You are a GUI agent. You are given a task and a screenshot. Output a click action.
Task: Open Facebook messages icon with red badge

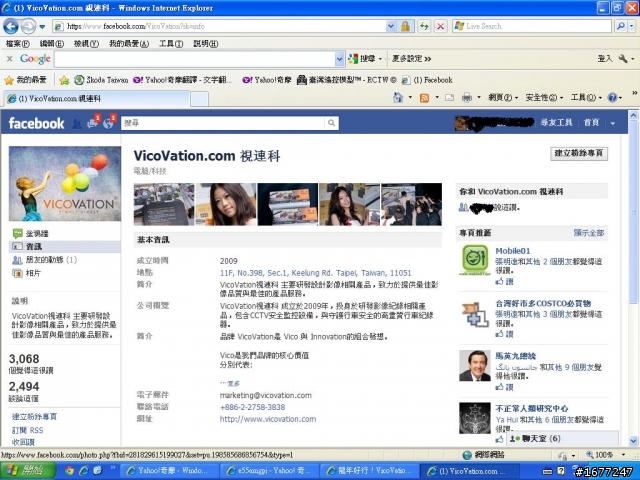93,123
